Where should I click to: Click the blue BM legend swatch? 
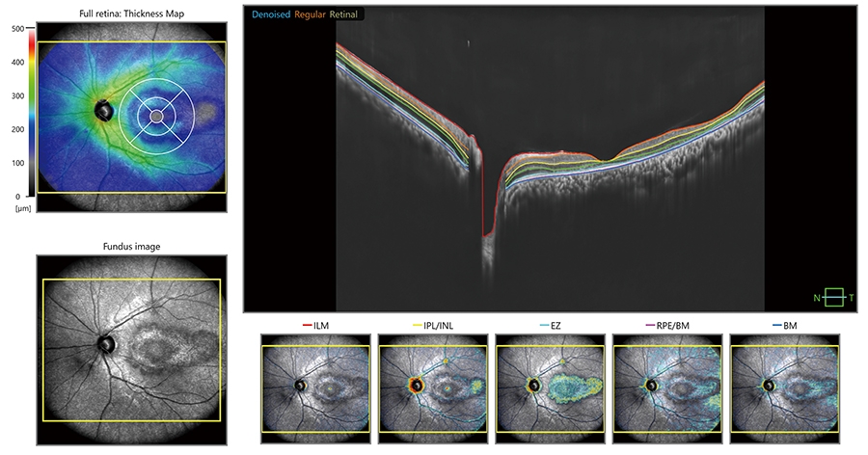(776, 326)
